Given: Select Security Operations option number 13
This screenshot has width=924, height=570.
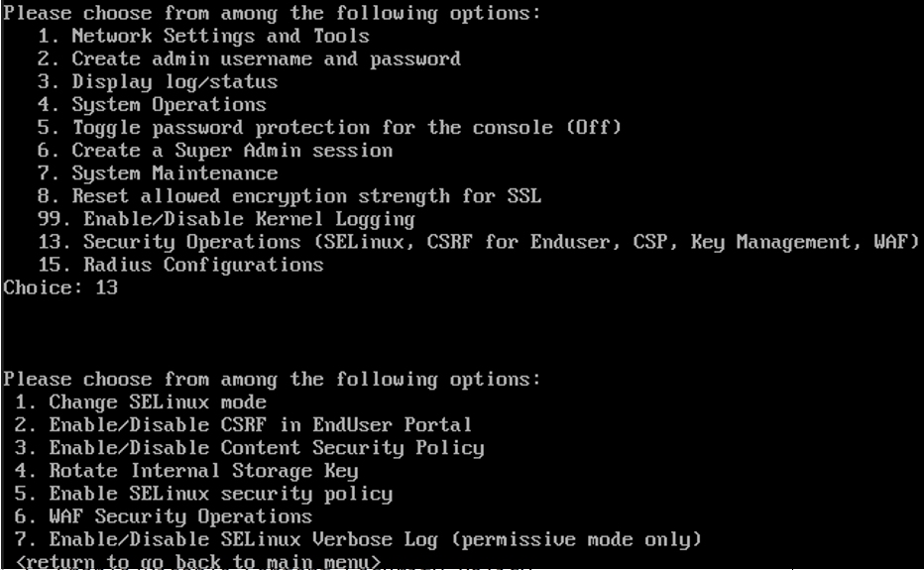Looking at the screenshot, I should coord(479,242).
